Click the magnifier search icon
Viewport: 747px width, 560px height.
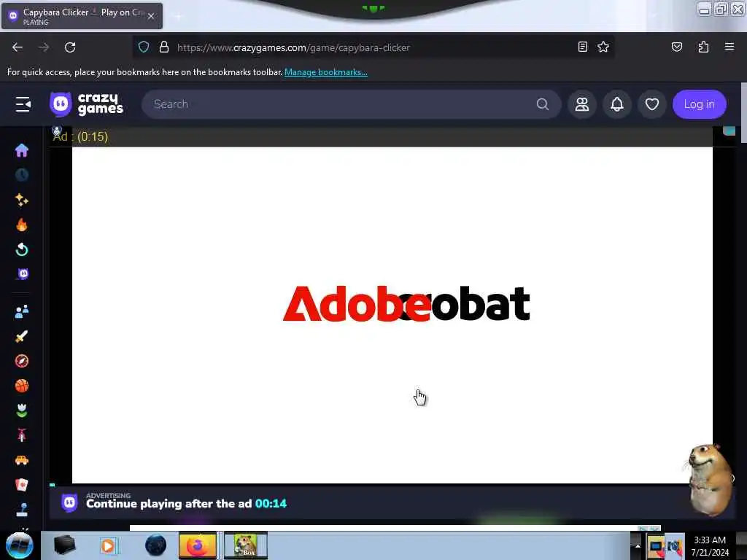(x=542, y=104)
